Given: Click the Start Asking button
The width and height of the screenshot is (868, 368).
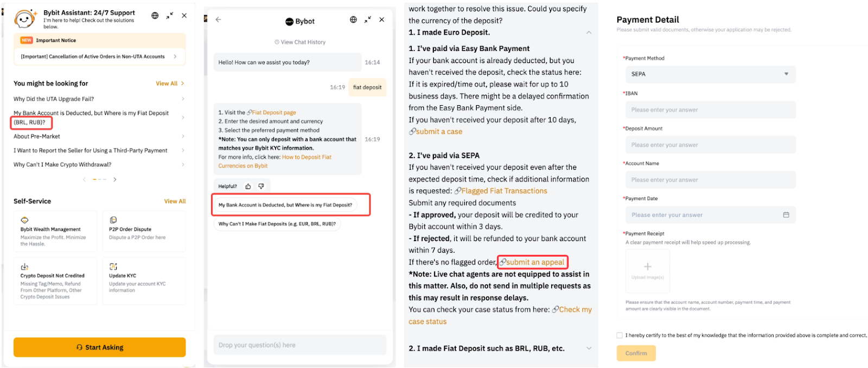Looking at the screenshot, I should 100,347.
